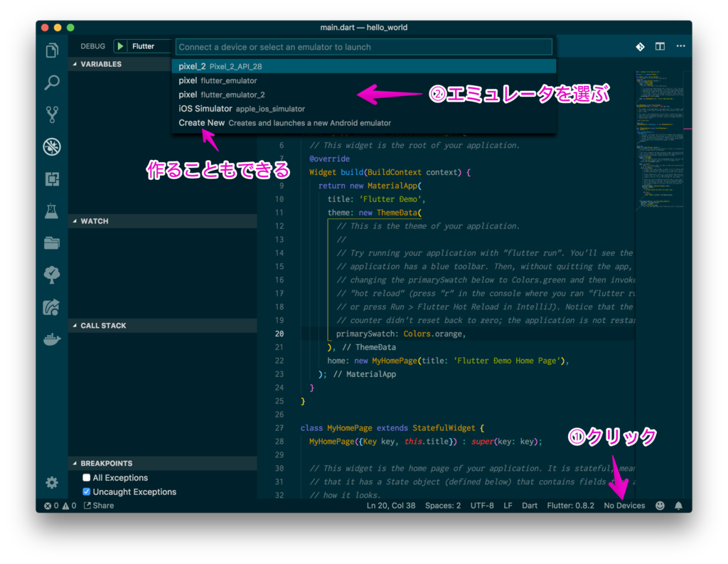The height and width of the screenshot is (564, 728).
Task: Change the UTF-8 encoding setting
Action: click(482, 506)
